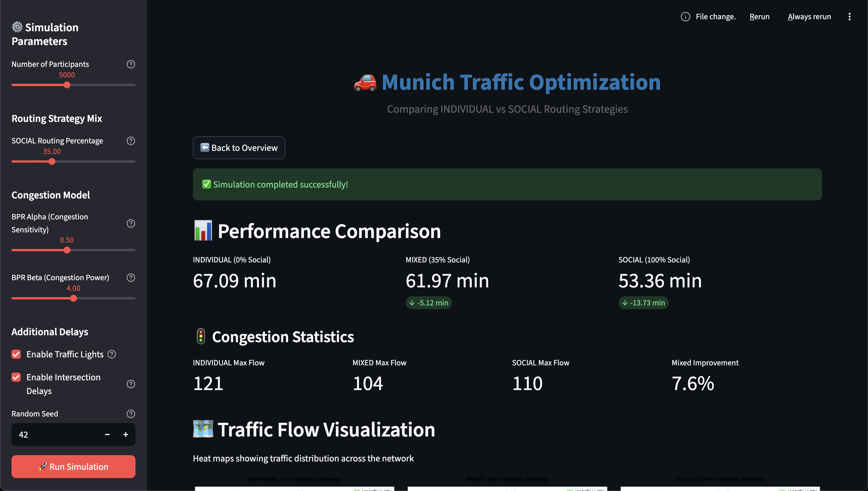
Task: Click help icon beside Enable Traffic Lights
Action: [112, 354]
